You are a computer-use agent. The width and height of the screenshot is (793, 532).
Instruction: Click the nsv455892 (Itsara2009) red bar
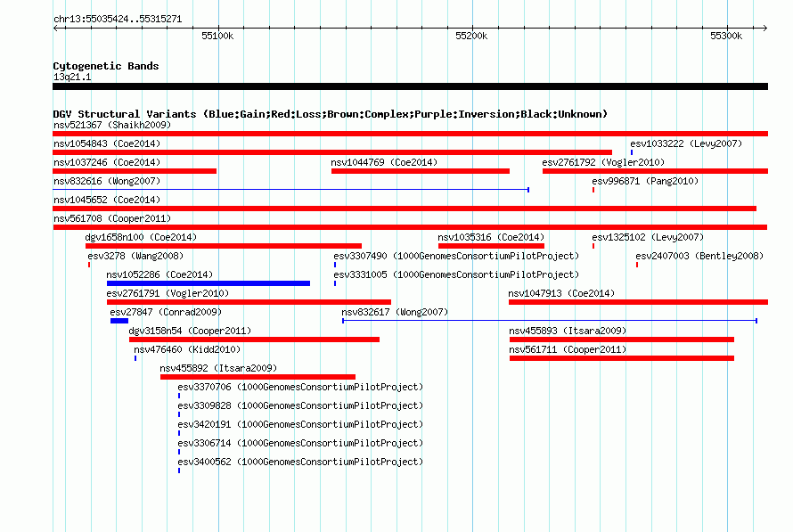click(258, 377)
